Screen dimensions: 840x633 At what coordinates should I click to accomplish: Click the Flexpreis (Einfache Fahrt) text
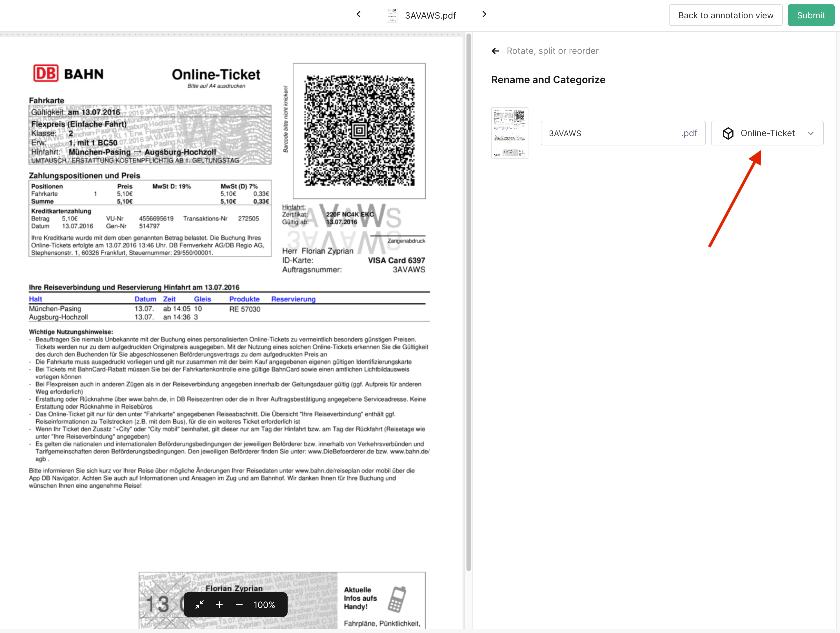click(x=79, y=124)
